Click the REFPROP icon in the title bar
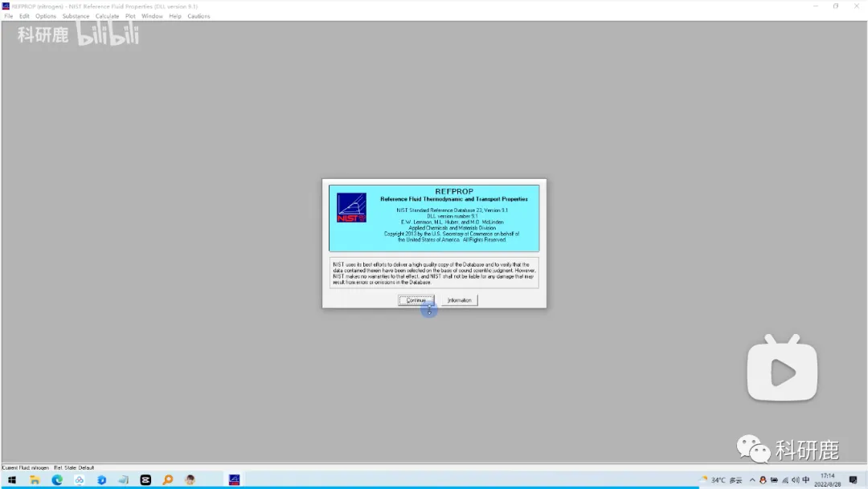The height and width of the screenshot is (489, 868). [6, 6]
